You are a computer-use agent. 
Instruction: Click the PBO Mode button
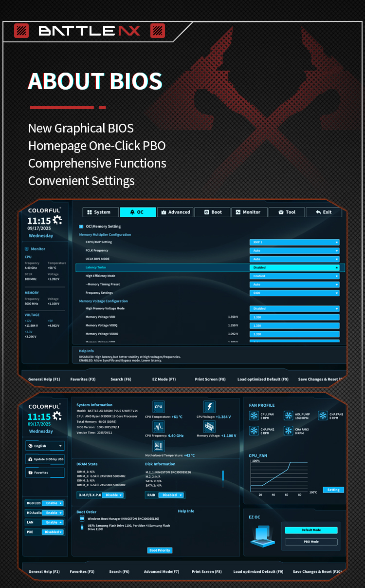[x=311, y=542]
